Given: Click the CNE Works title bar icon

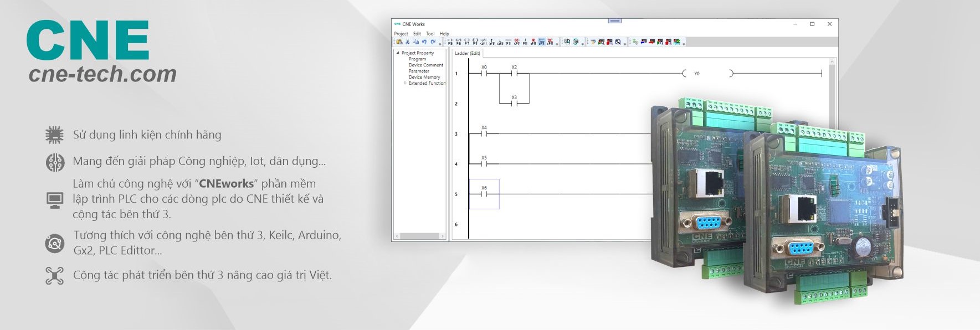Looking at the screenshot, I should pos(397,24).
